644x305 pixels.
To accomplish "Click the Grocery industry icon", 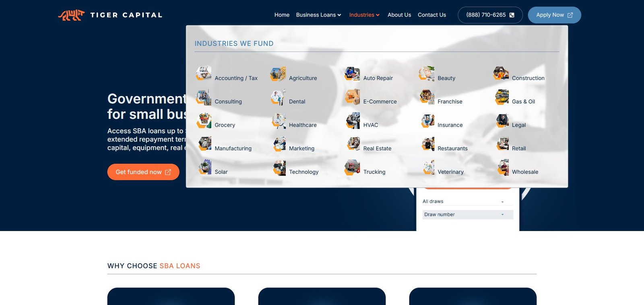I will click(x=204, y=121).
